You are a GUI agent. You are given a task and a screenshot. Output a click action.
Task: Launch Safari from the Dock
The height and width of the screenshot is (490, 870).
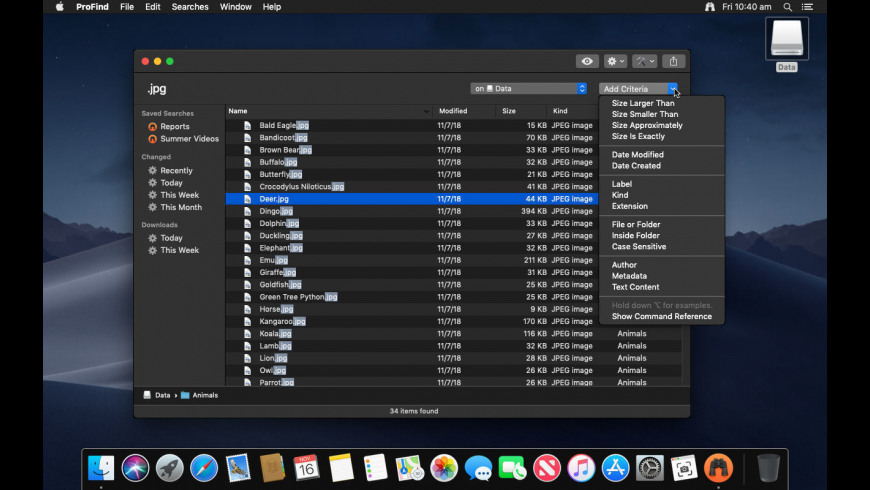tap(204, 467)
